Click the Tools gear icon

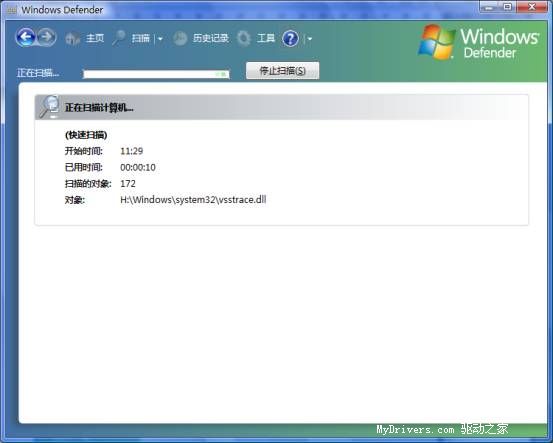coord(244,38)
